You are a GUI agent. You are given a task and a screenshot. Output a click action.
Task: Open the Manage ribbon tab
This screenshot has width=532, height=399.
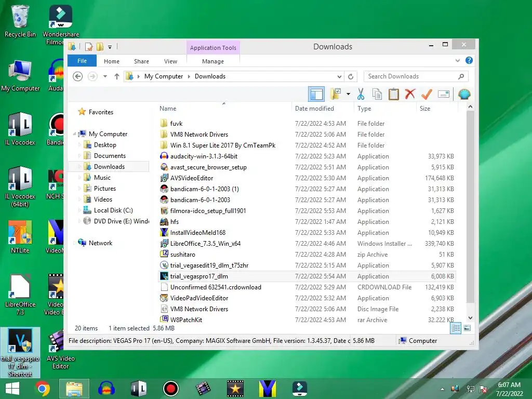click(213, 61)
